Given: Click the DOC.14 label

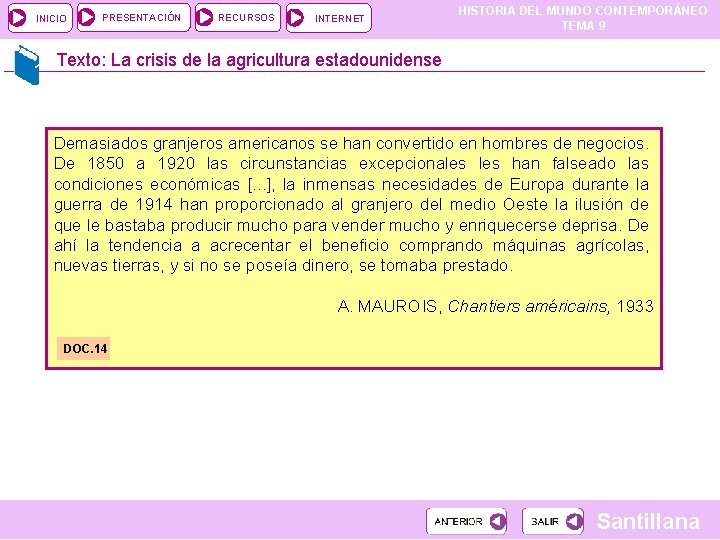Looking at the screenshot, I should pos(84,349).
